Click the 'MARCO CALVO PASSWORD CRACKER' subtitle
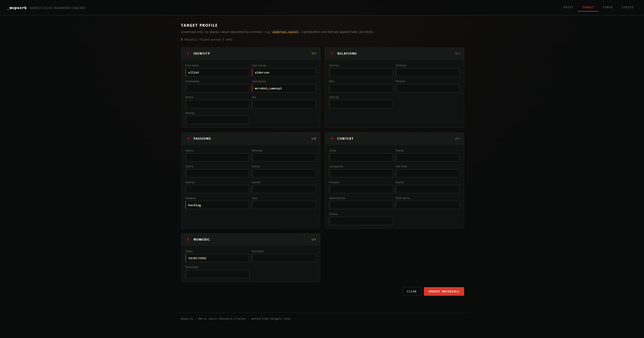 point(57,8)
